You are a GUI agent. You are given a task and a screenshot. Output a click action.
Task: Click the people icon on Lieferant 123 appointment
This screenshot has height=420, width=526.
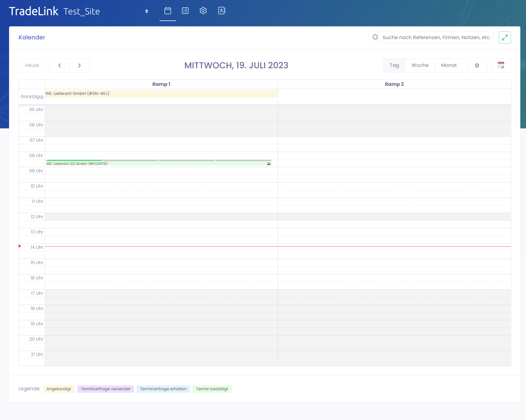(269, 164)
